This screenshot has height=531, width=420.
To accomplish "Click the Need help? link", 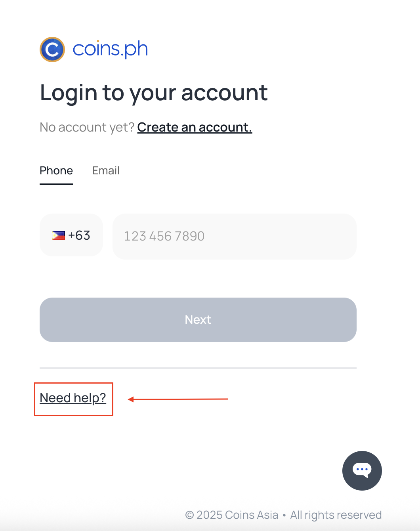I will pyautogui.click(x=73, y=398).
